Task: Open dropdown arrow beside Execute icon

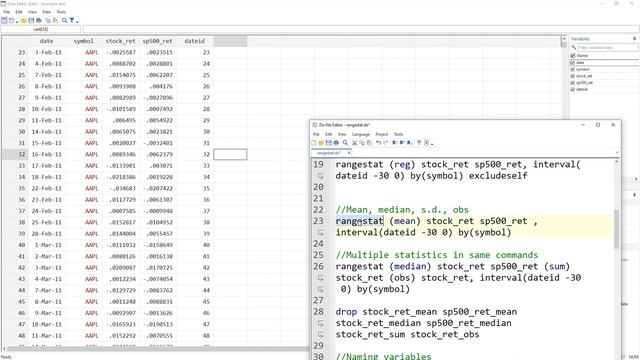Action: point(432,144)
